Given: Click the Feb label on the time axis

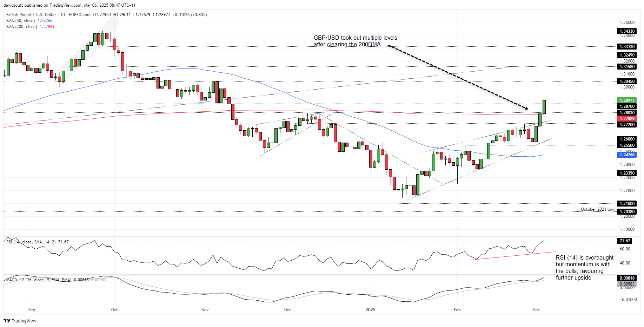Looking at the screenshot, I should [x=457, y=310].
